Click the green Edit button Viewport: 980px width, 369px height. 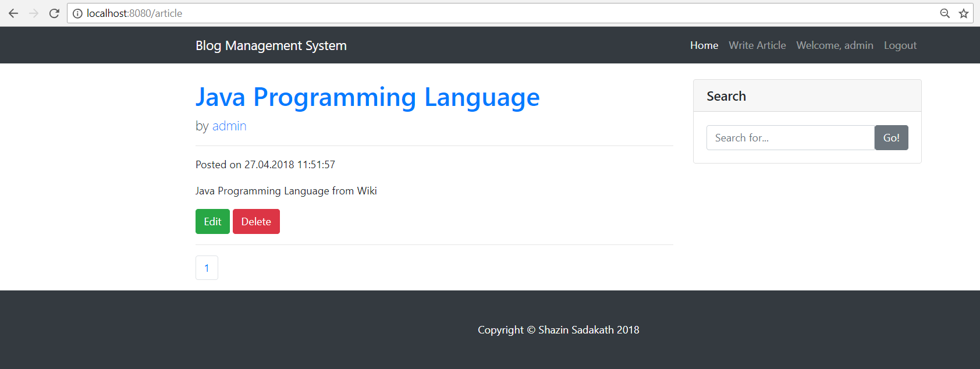pyautogui.click(x=212, y=222)
